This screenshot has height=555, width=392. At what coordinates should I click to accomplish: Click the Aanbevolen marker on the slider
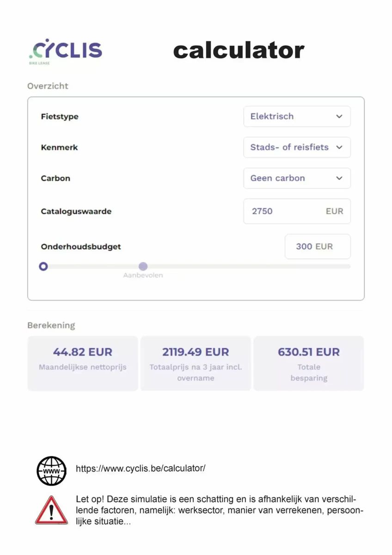click(143, 267)
